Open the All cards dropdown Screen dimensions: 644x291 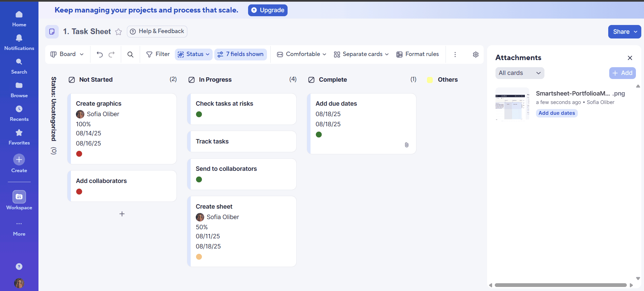(x=519, y=73)
